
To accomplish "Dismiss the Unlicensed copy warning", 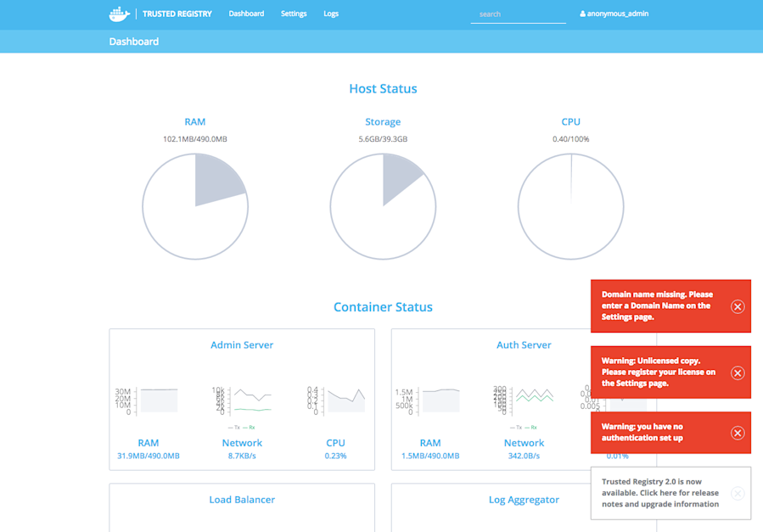I will coord(737,372).
